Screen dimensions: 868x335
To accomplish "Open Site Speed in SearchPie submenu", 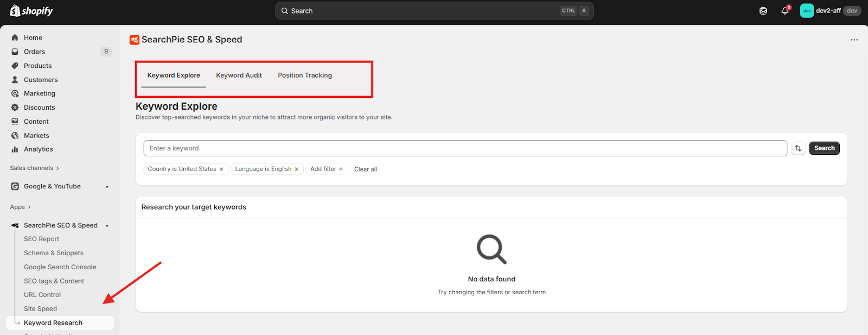I will click(40, 309).
